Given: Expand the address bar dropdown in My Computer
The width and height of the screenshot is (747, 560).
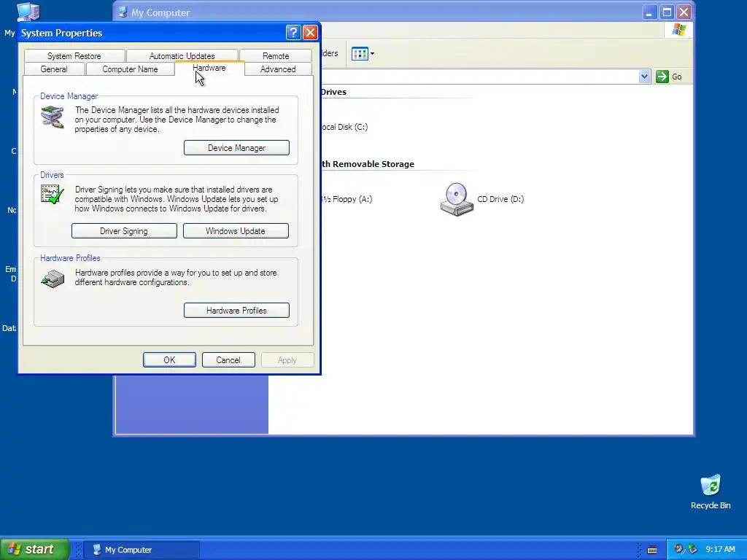Looking at the screenshot, I should click(x=645, y=77).
